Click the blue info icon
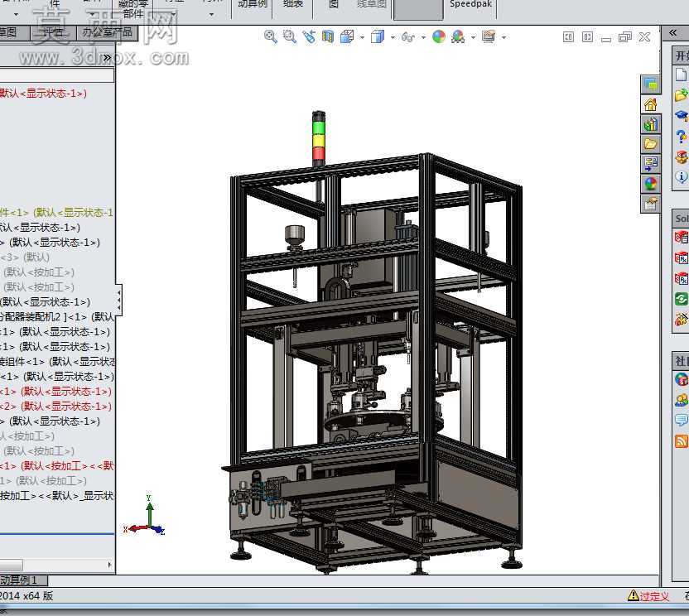Viewport: 689px width, 616px height. click(x=682, y=177)
